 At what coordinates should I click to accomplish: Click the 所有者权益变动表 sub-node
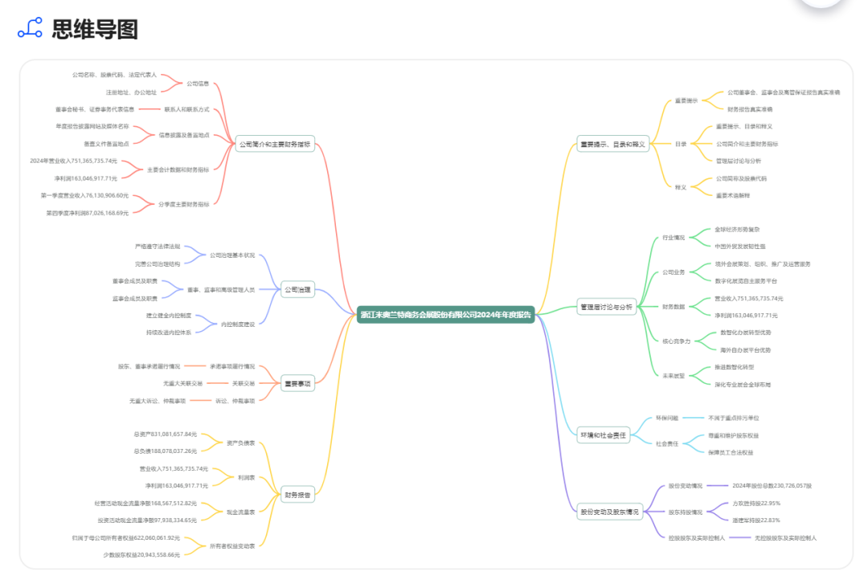pyautogui.click(x=232, y=546)
